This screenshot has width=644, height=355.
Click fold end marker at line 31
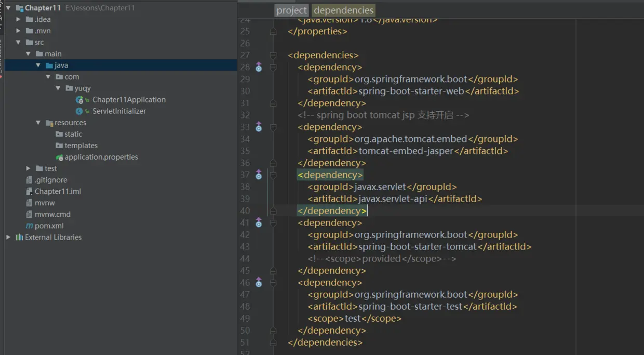click(x=273, y=103)
